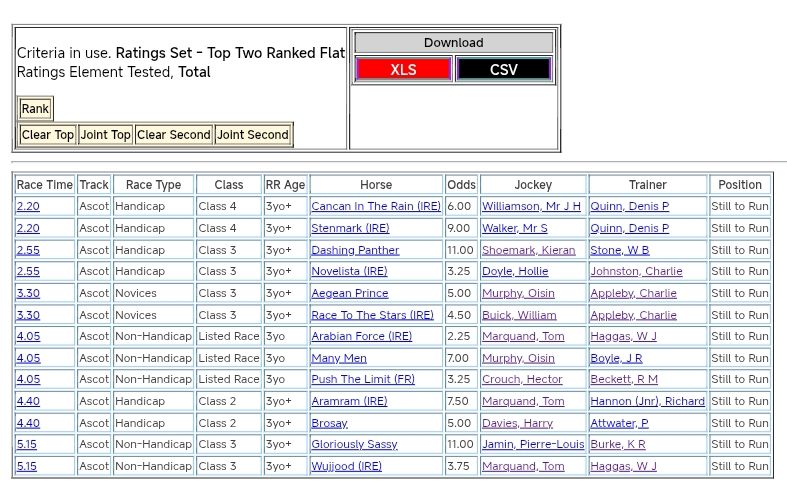Open the 4.40 race for Brosay

[x=28, y=423]
